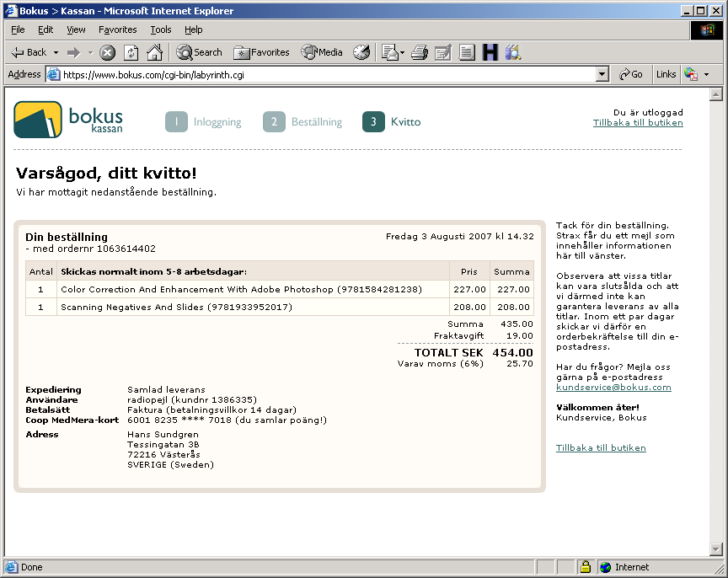The width and height of the screenshot is (728, 578).
Task: Click the Windows flag throbber icon
Action: [707, 30]
